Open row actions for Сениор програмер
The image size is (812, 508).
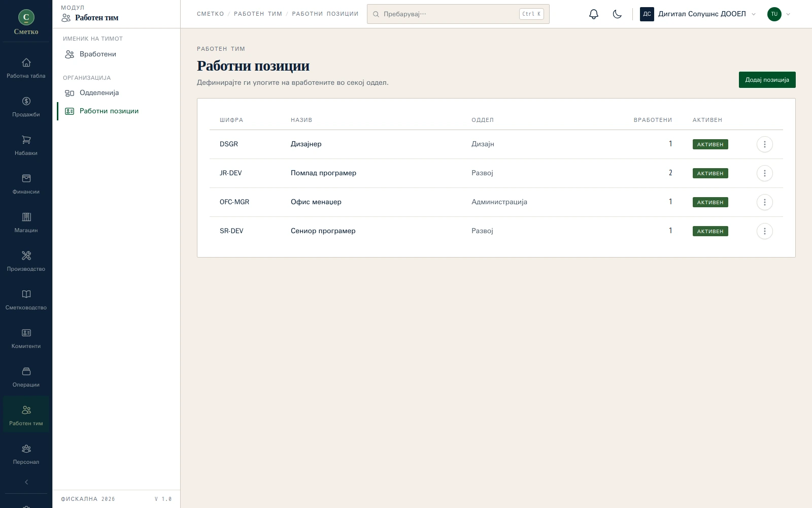pyautogui.click(x=764, y=231)
